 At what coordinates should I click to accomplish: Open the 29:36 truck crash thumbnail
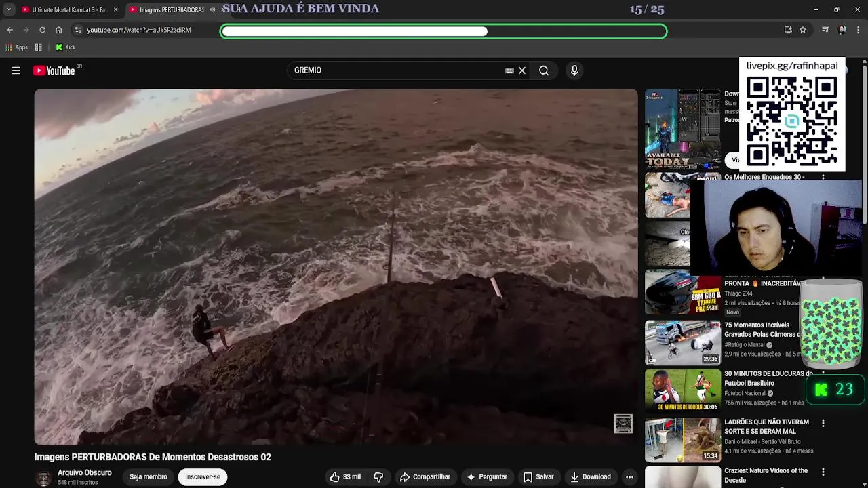[x=682, y=342]
